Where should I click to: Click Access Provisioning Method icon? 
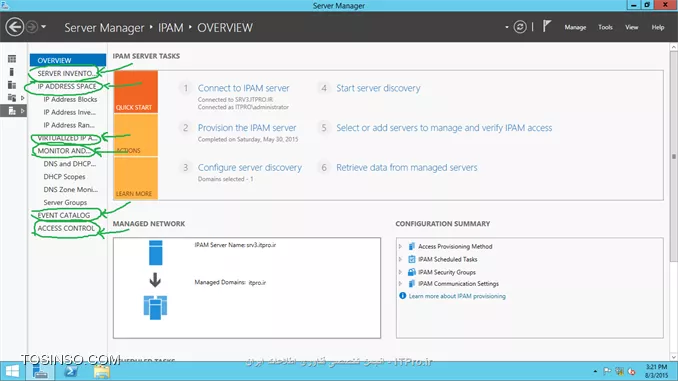pos(412,247)
